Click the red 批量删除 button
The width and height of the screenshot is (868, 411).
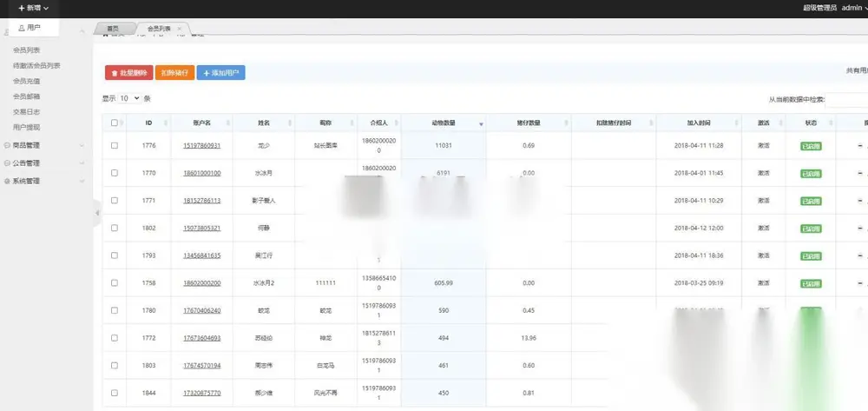129,73
